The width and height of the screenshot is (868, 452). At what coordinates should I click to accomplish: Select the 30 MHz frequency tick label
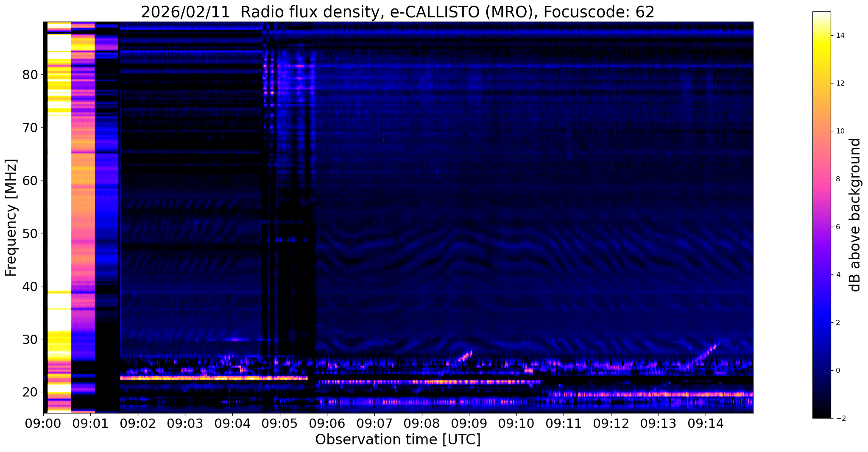tap(30, 339)
